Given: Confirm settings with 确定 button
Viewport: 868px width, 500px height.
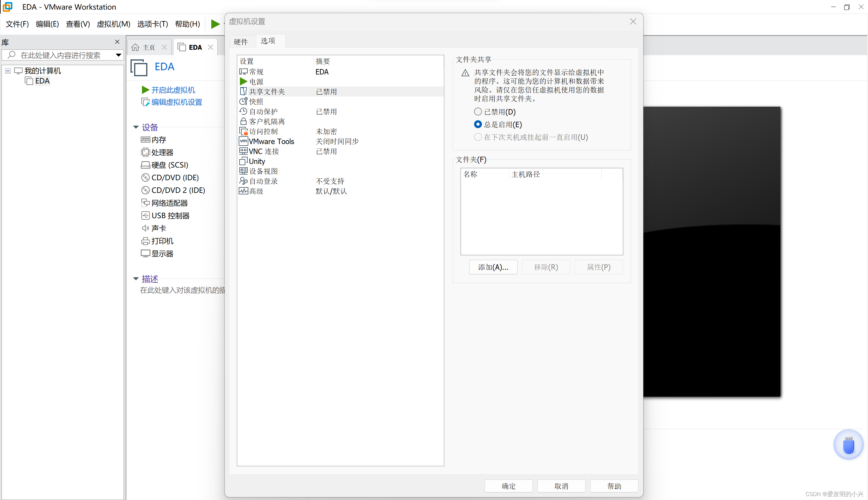Looking at the screenshot, I should pos(508,486).
